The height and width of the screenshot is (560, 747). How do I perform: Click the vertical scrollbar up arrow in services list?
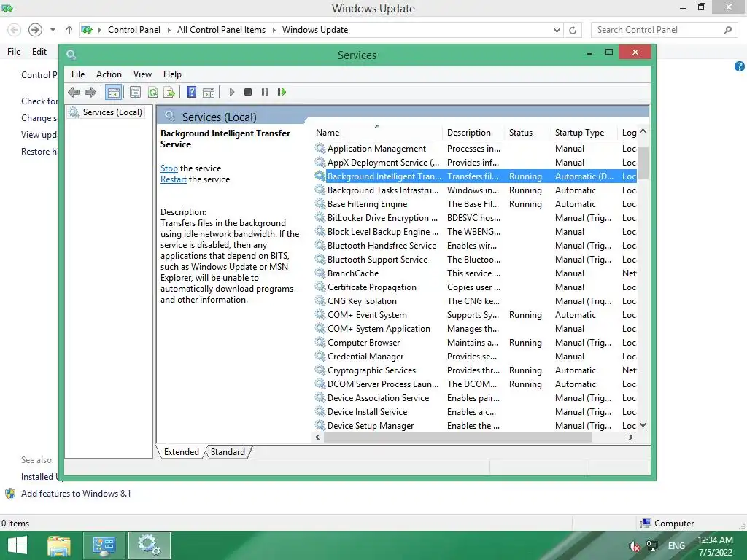click(x=643, y=131)
